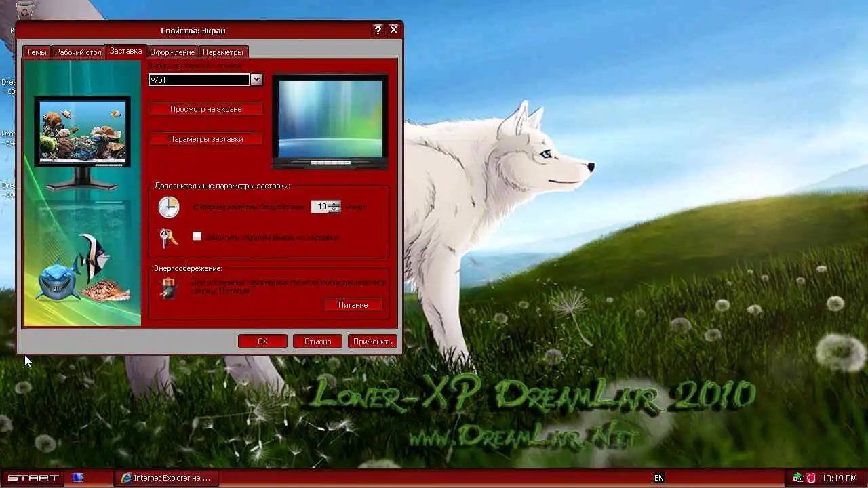Switch to the Темы tab
The width and height of the screenshot is (868, 488).
tap(37, 52)
